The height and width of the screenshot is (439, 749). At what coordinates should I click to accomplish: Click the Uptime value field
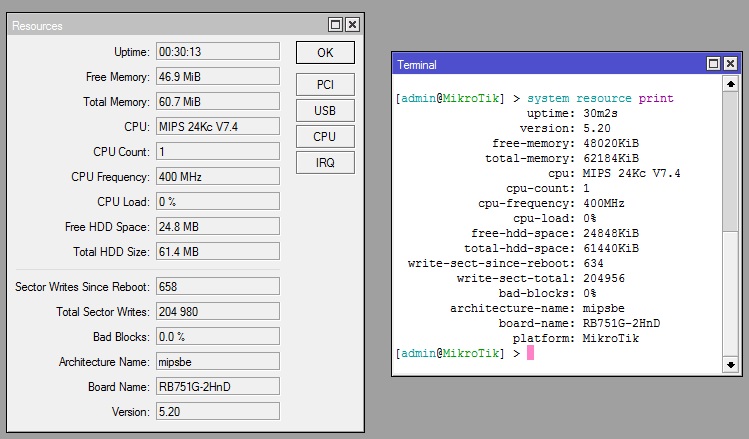(x=217, y=51)
